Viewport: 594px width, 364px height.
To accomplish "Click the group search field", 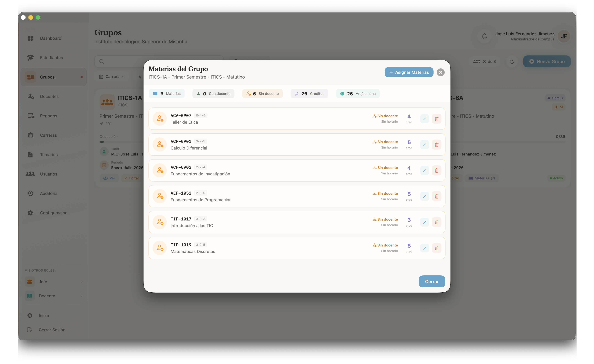I will 121,62.
